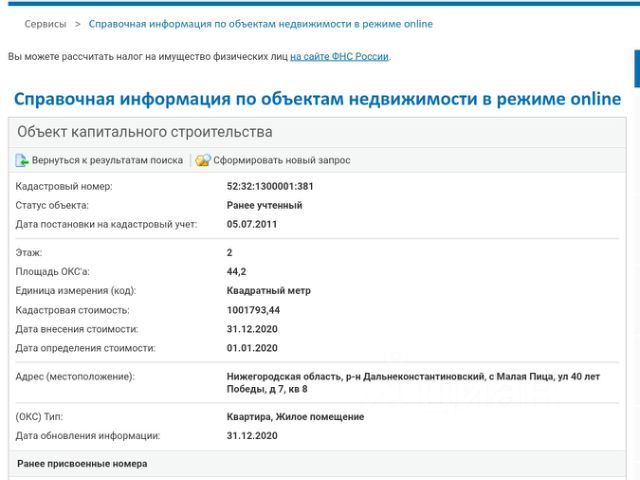
Task: Click label 'Дата определения стоимости:'
Action: [x=85, y=348]
